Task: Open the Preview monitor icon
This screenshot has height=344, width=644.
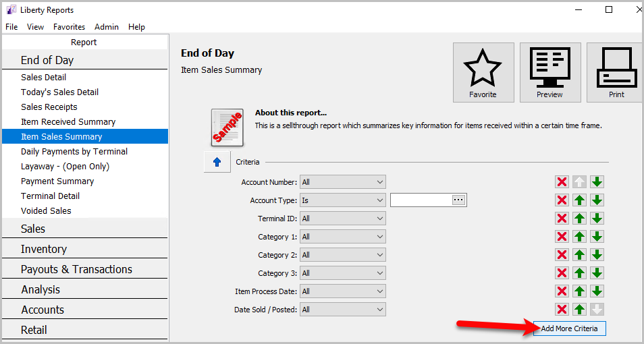Action: (x=550, y=72)
